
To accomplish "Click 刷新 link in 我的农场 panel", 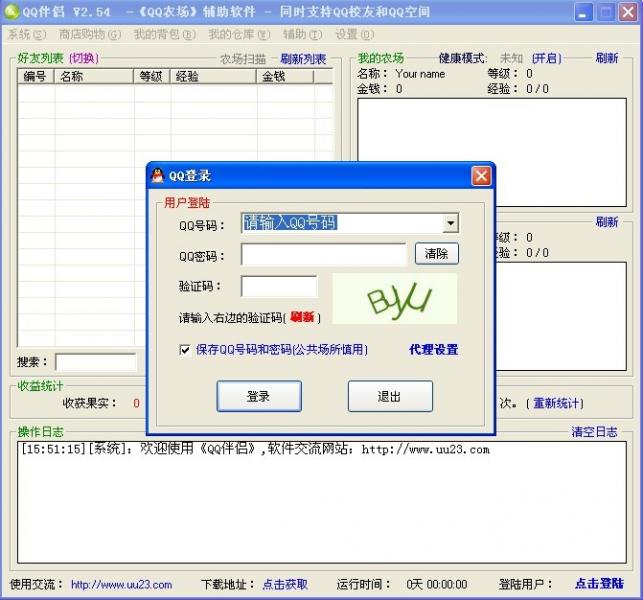I will pyautogui.click(x=607, y=58).
